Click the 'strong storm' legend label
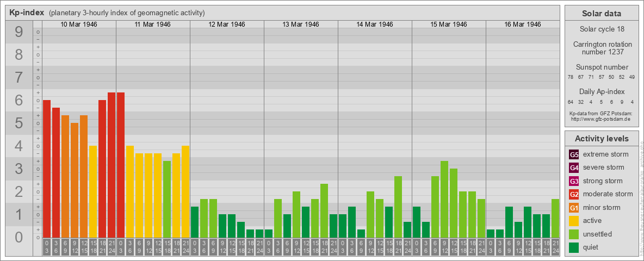Image resolution: width=644 pixels, height=261 pixels. pyautogui.click(x=603, y=181)
